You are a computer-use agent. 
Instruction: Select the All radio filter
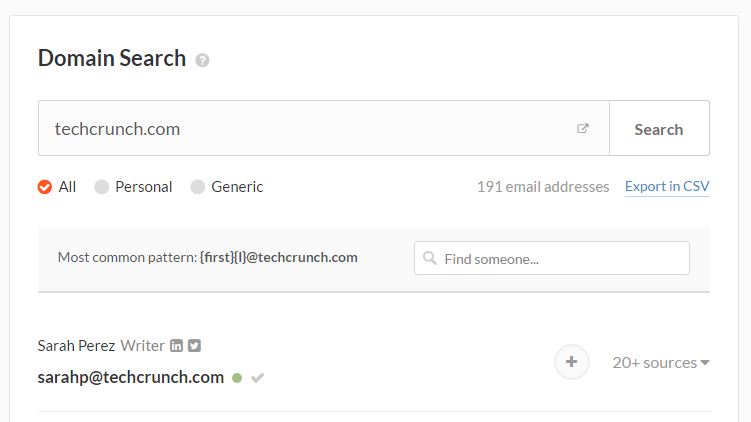45,187
